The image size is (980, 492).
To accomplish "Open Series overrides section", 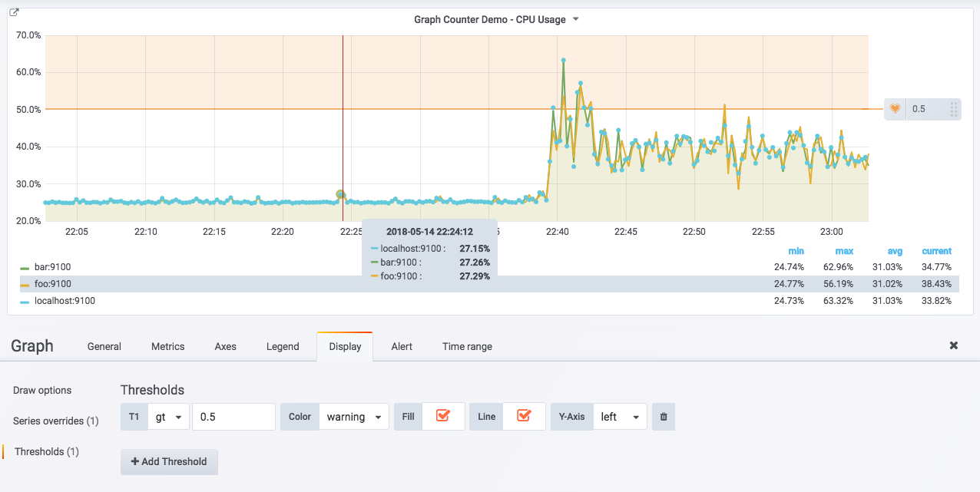I will click(x=55, y=421).
